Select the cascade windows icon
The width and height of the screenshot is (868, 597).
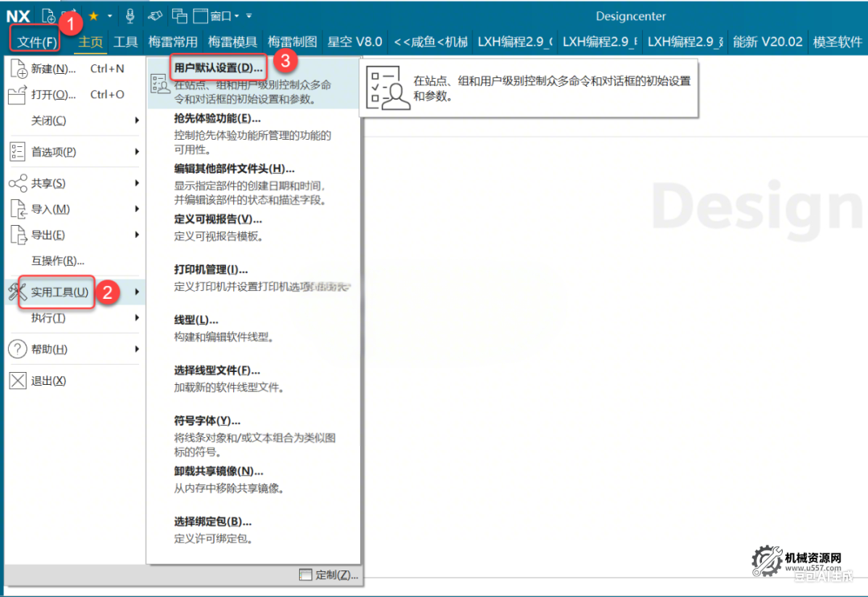[178, 14]
